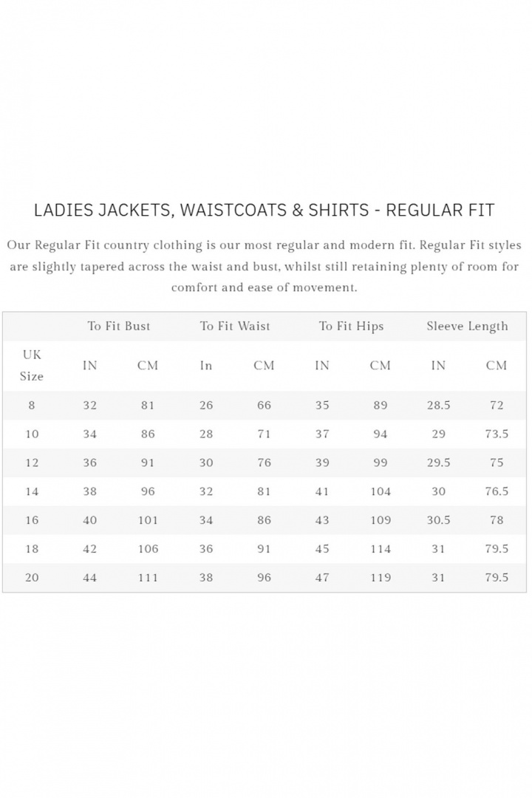
Task: Click the UK size 12 row label
Action: click(x=32, y=463)
